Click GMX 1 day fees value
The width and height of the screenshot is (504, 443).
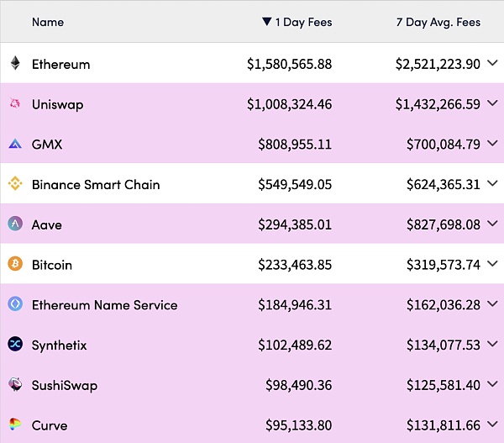(x=295, y=145)
